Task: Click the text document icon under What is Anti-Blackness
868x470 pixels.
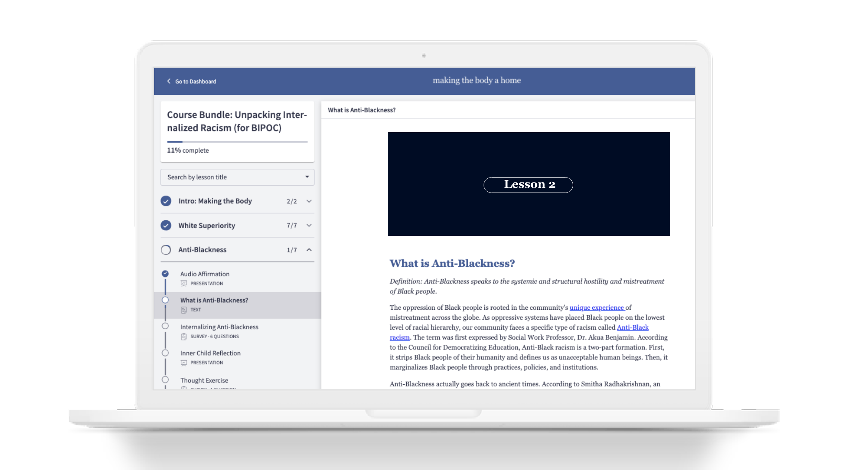Action: [184, 310]
